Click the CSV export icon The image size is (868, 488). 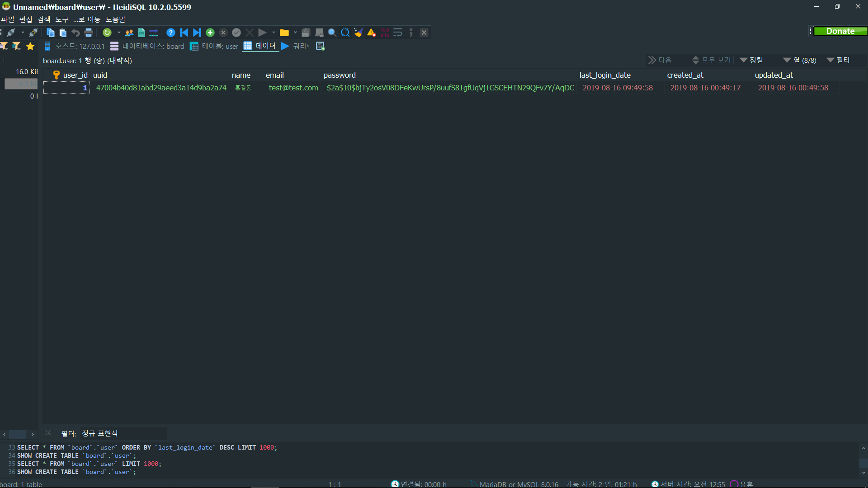coord(142,33)
